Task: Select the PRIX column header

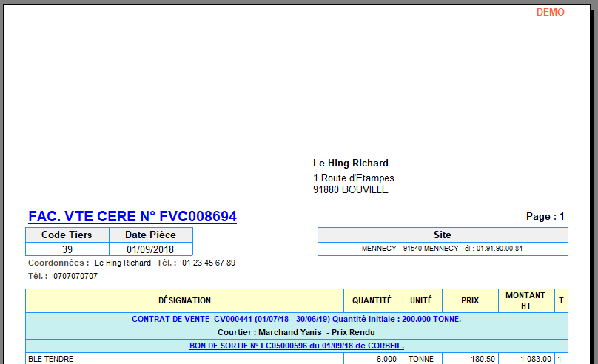Action: point(470,300)
